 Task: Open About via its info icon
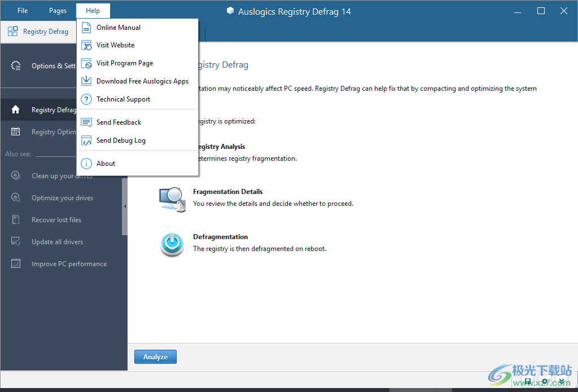[x=86, y=163]
